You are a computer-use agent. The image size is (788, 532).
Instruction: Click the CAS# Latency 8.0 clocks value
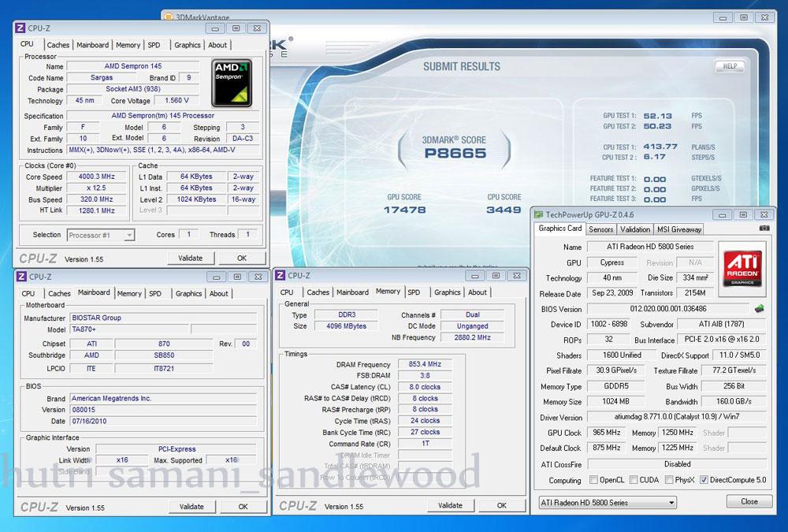pyautogui.click(x=425, y=387)
